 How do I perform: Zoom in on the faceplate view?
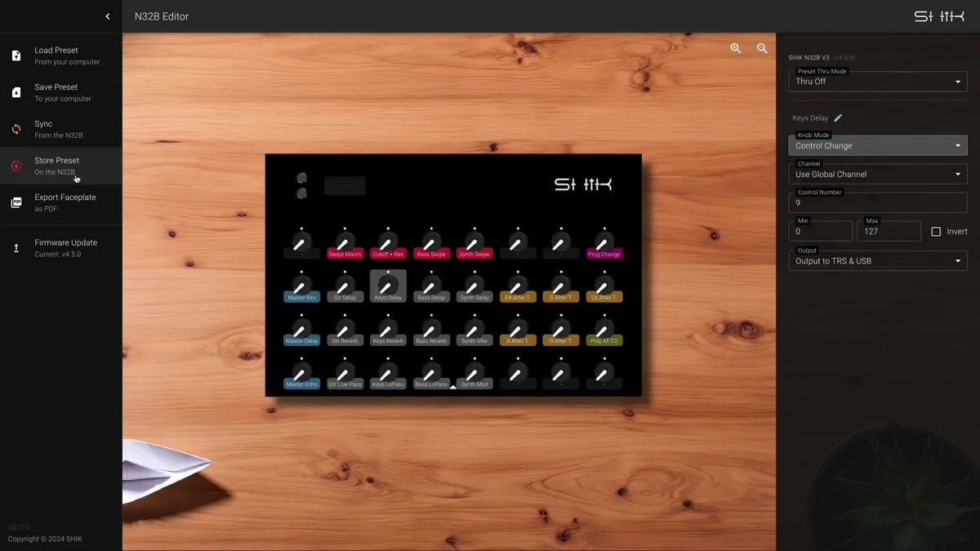(736, 48)
